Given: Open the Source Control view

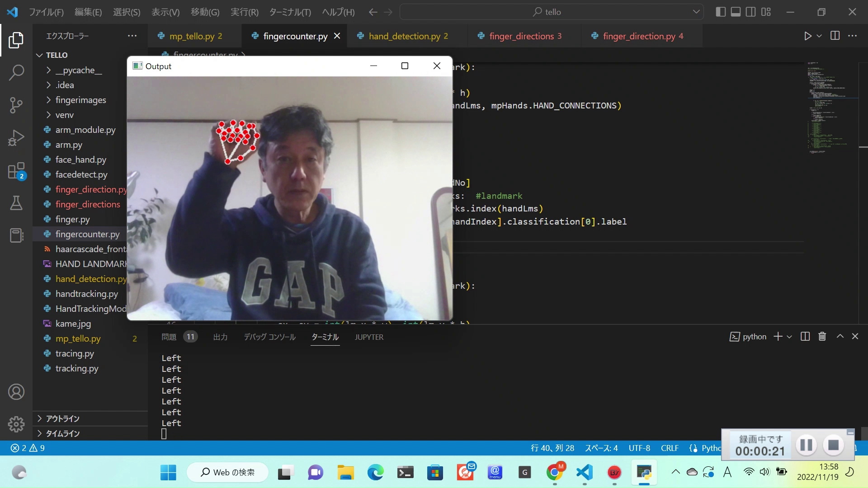Looking at the screenshot, I should (x=16, y=105).
